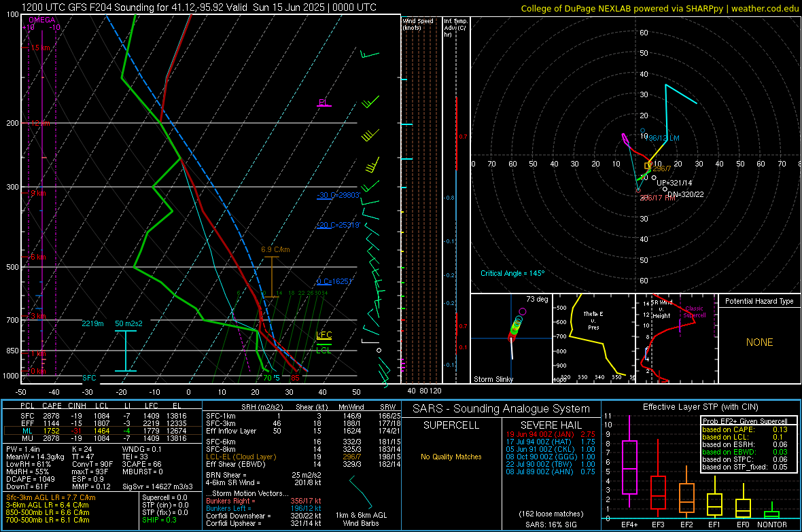
Task: Click the Sfc-3km AGL LR = 7.7 C/km line
Action: click(x=51, y=497)
